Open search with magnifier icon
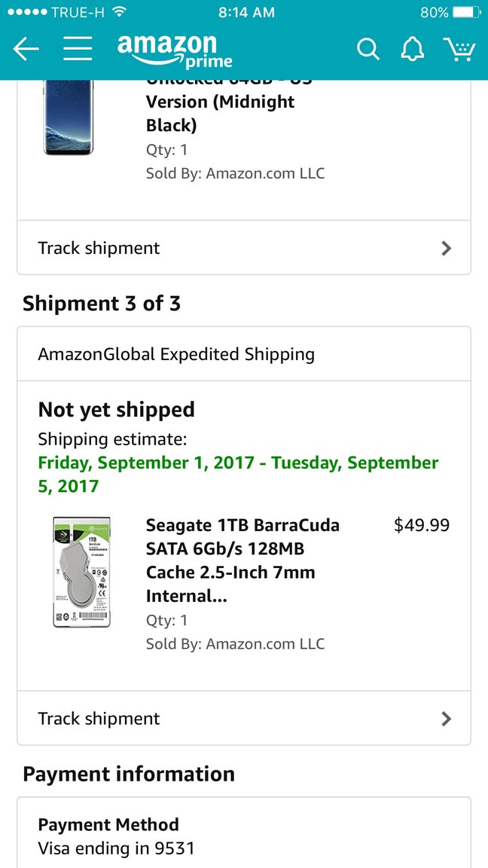Viewport: 488px width, 868px height. 368,50
